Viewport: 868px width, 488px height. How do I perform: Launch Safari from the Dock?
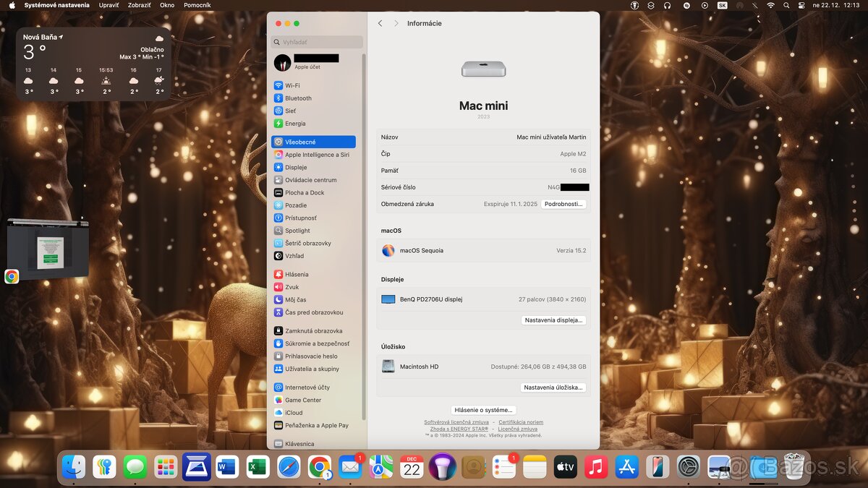pos(289,467)
